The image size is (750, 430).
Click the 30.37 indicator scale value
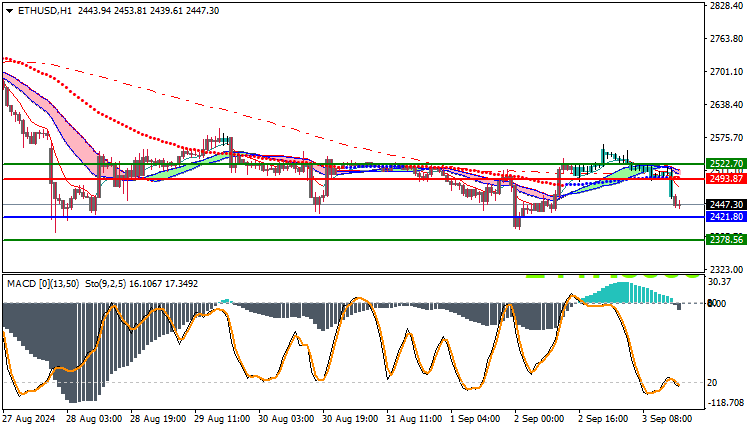(719, 282)
